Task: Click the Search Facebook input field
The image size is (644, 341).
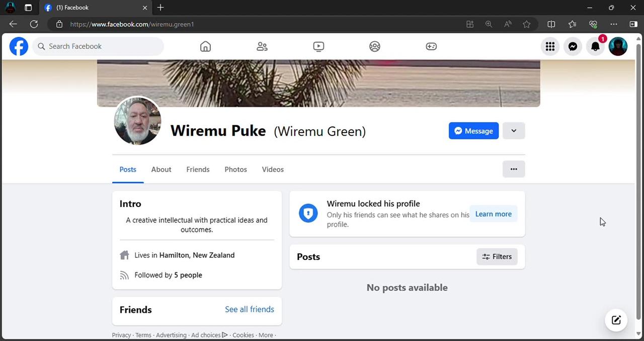Action: (x=98, y=46)
